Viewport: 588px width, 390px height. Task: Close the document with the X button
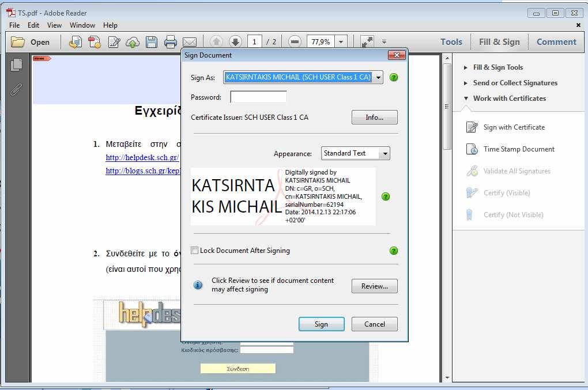[578, 25]
